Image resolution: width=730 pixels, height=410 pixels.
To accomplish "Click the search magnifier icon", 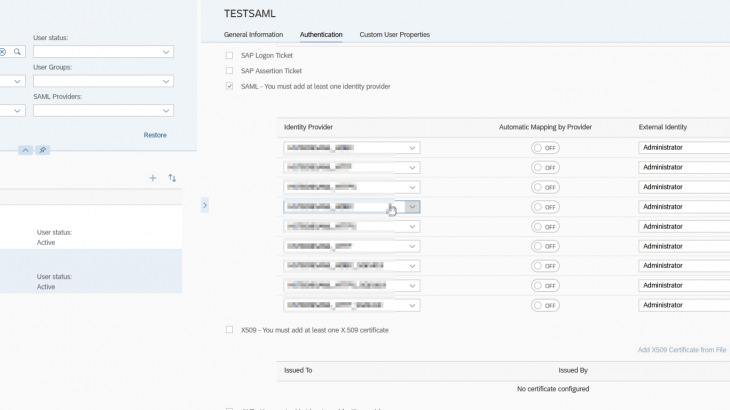I will point(17,52).
